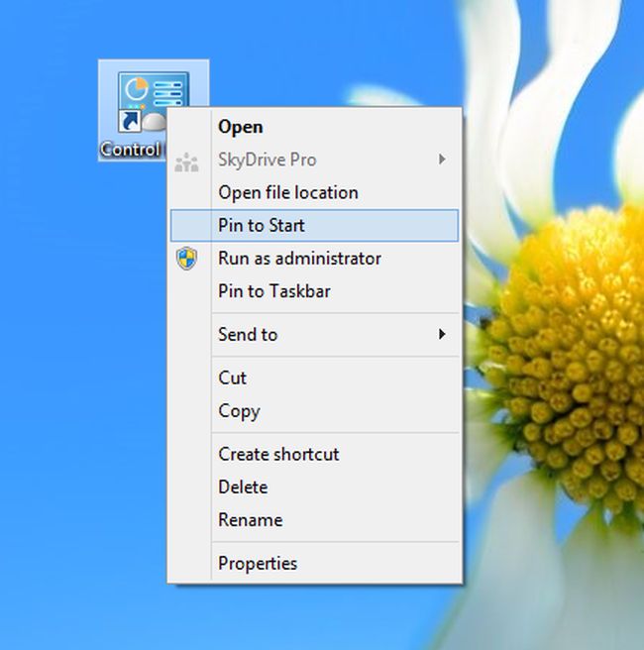Open the SkyDrive Pro submenu entry

pos(314,160)
